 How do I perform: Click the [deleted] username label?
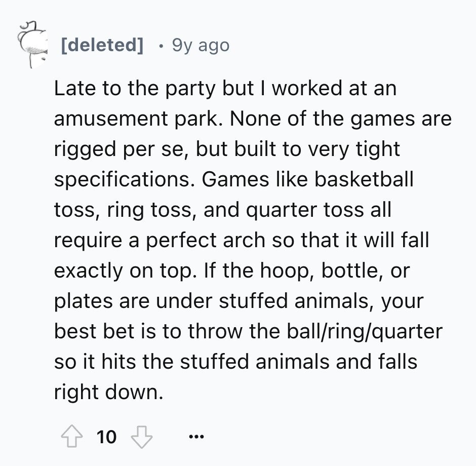click(101, 46)
